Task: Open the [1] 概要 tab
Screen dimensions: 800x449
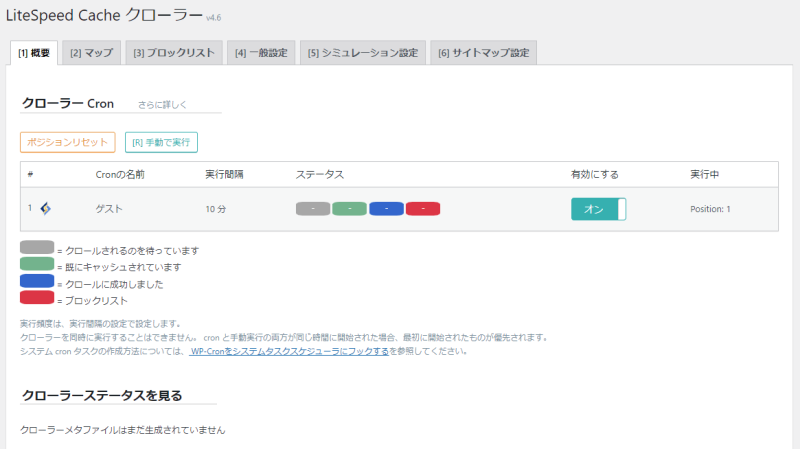Action: [x=34, y=53]
